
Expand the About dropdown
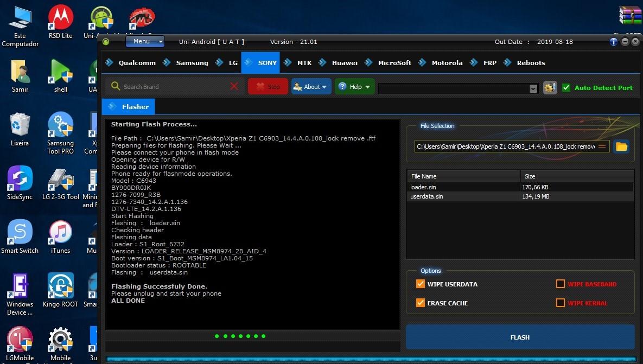tap(311, 86)
